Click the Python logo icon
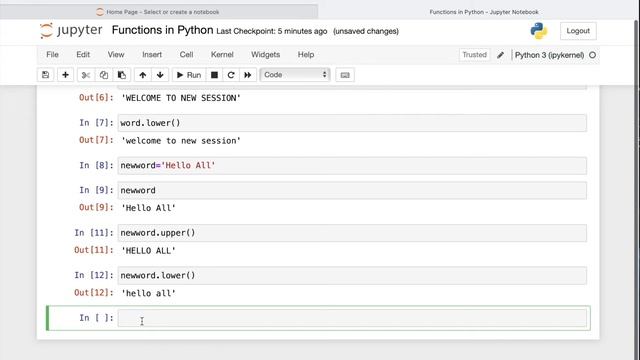640x360 pixels. 539,31
